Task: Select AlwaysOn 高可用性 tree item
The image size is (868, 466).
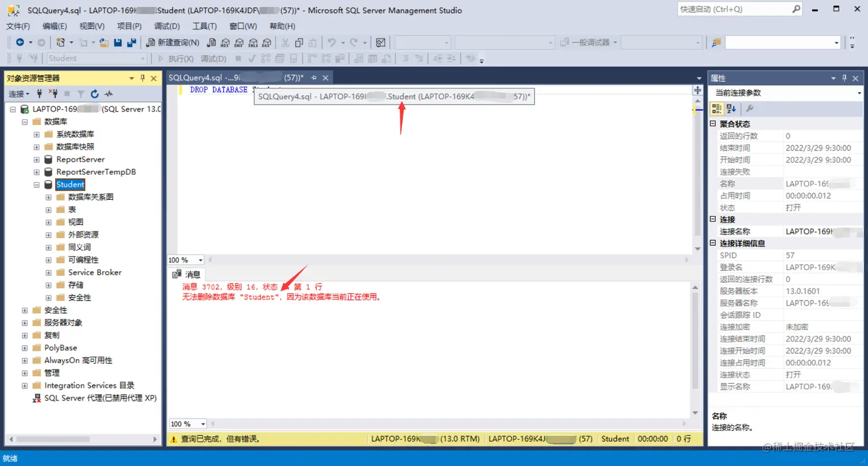Action: [78, 360]
